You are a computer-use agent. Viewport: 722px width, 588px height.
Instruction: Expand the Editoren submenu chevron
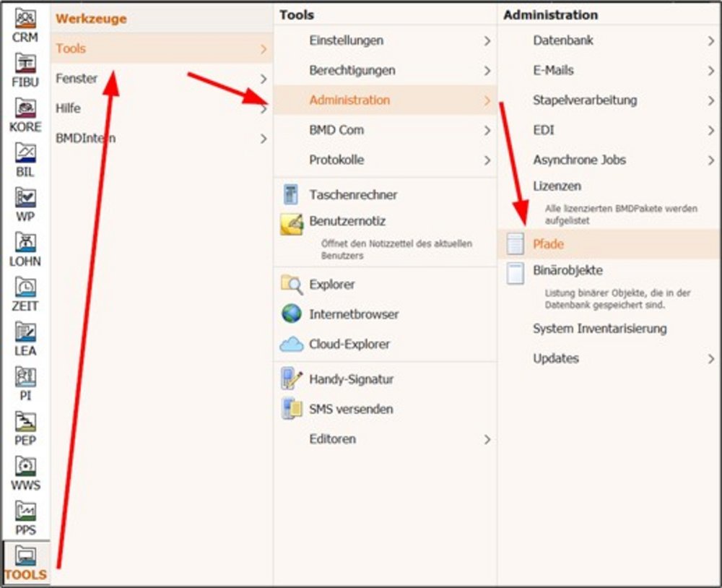pyautogui.click(x=487, y=439)
